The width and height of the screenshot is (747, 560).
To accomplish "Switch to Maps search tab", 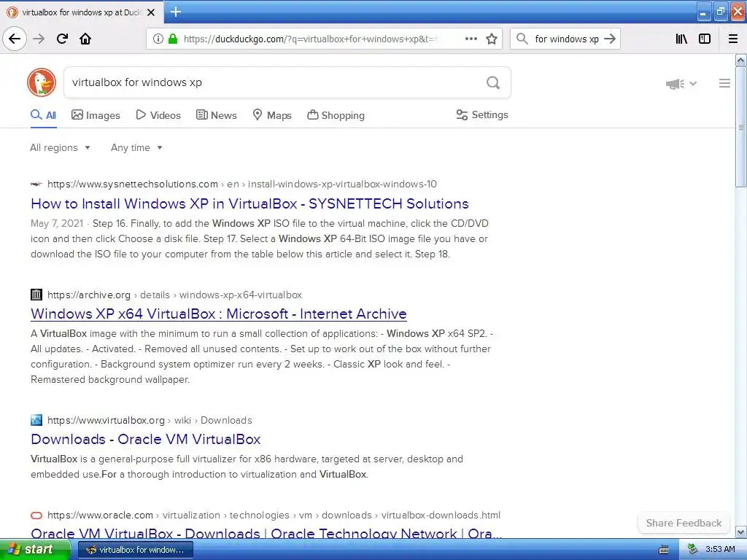I will click(272, 115).
